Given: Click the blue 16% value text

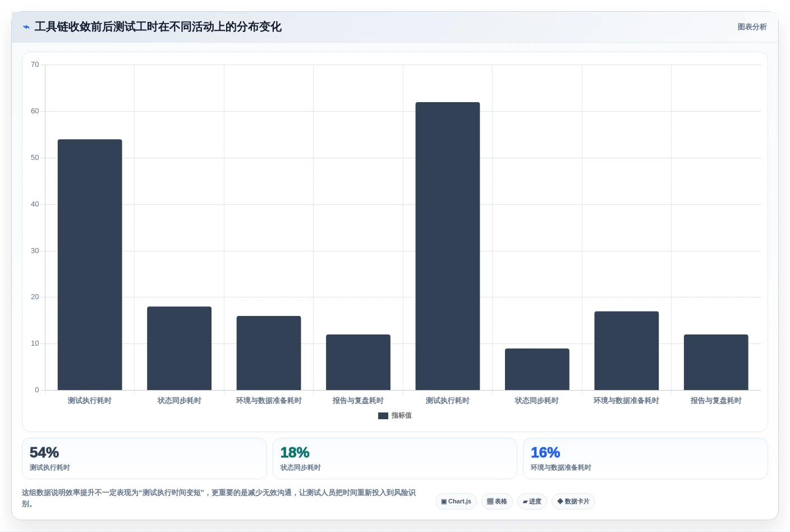Looking at the screenshot, I should (545, 452).
